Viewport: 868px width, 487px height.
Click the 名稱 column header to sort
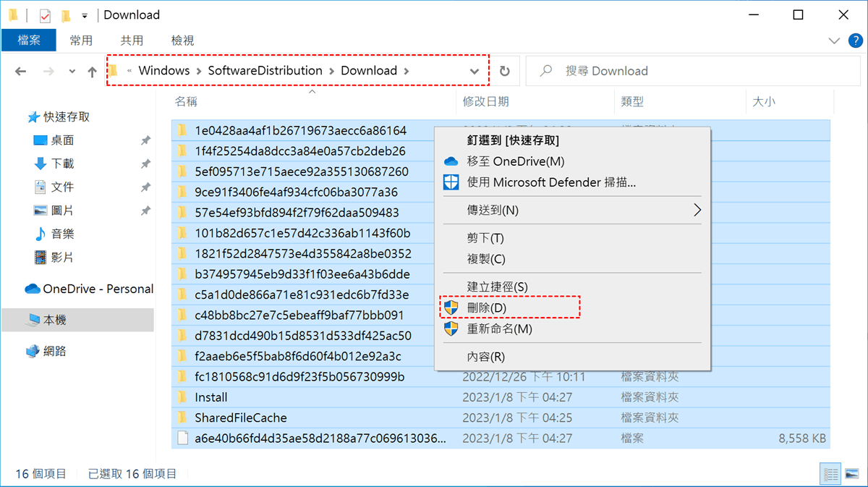[x=187, y=102]
